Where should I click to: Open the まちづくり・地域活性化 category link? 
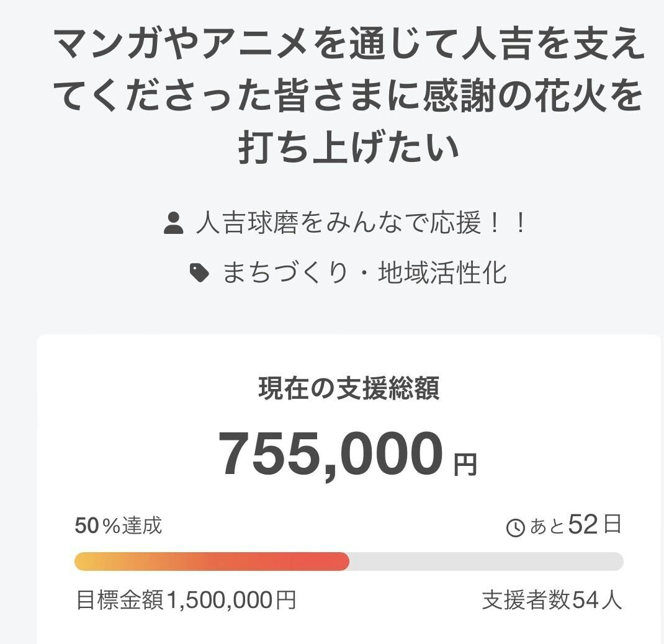click(364, 272)
